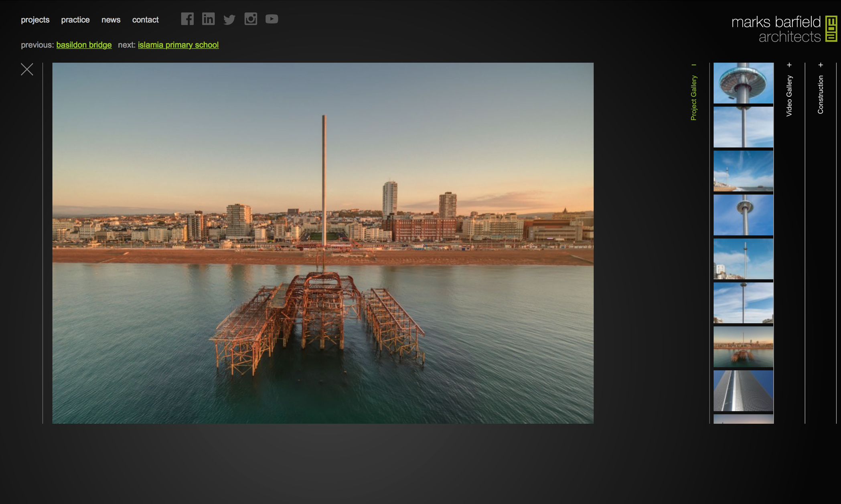Open the practice menu

click(x=75, y=20)
